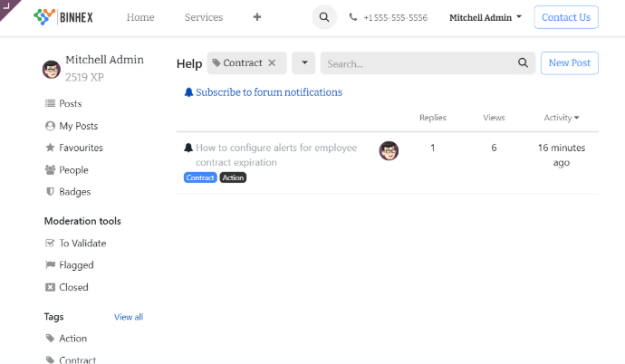Screen dimensions: 625x364
Task: Click the bell icon beside the post title
Action: pyautogui.click(x=188, y=148)
